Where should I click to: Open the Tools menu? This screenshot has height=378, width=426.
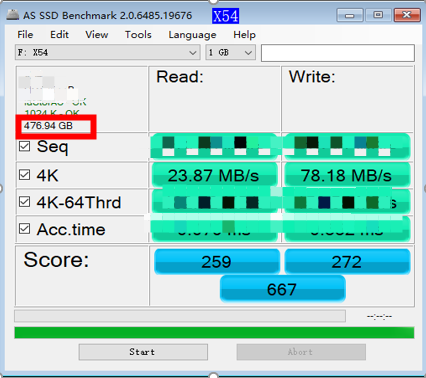click(x=138, y=35)
